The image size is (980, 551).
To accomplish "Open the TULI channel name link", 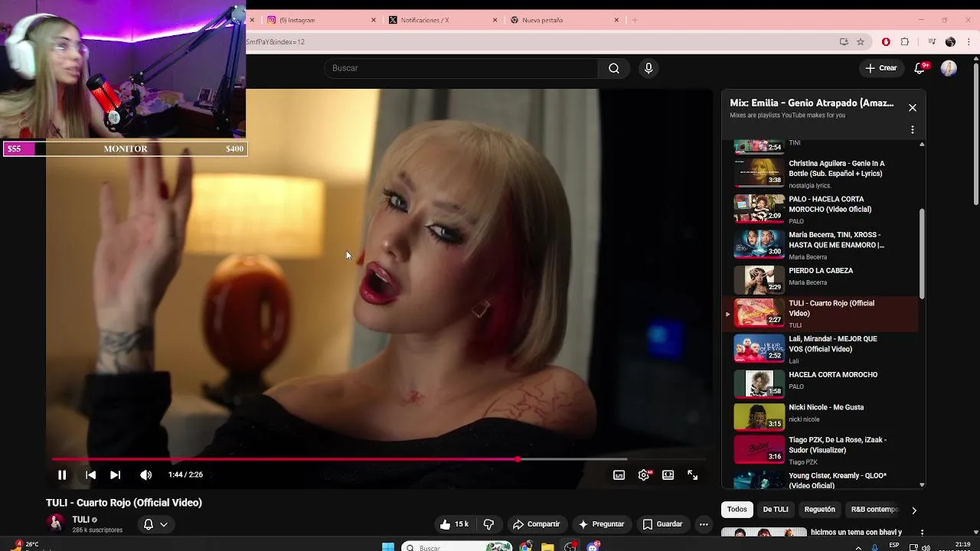I will point(81,520).
